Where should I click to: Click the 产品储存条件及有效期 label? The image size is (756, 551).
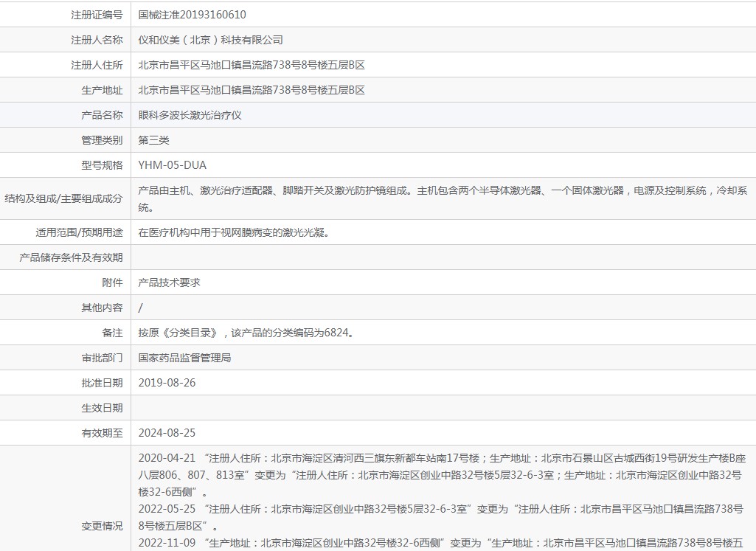point(71,258)
